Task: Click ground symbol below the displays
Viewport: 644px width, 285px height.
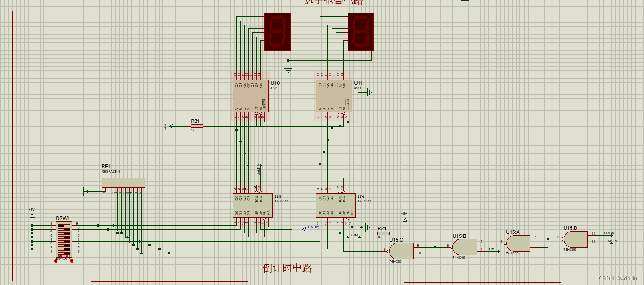Action: pos(288,69)
